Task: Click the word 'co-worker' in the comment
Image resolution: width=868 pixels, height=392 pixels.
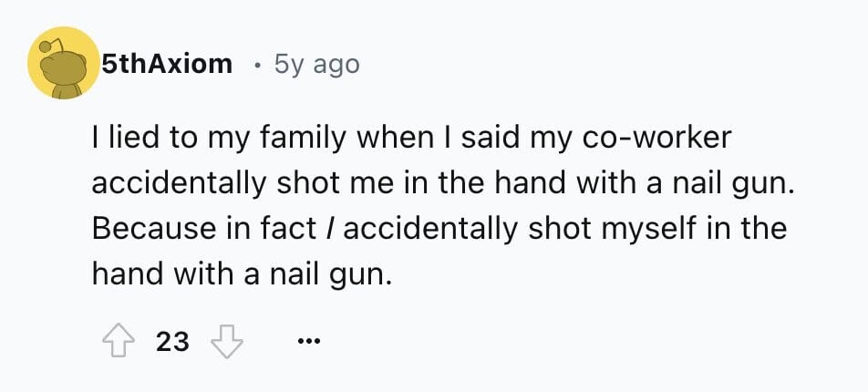Action: point(658,139)
